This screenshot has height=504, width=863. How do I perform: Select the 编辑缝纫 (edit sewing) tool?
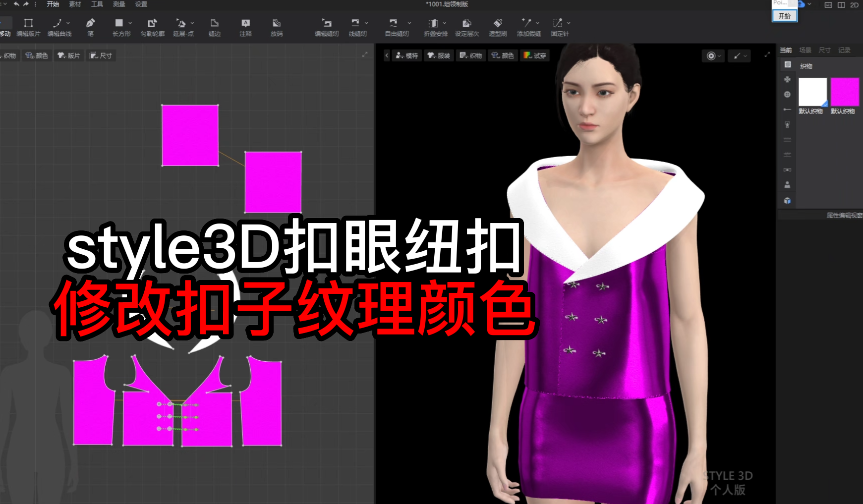click(327, 27)
